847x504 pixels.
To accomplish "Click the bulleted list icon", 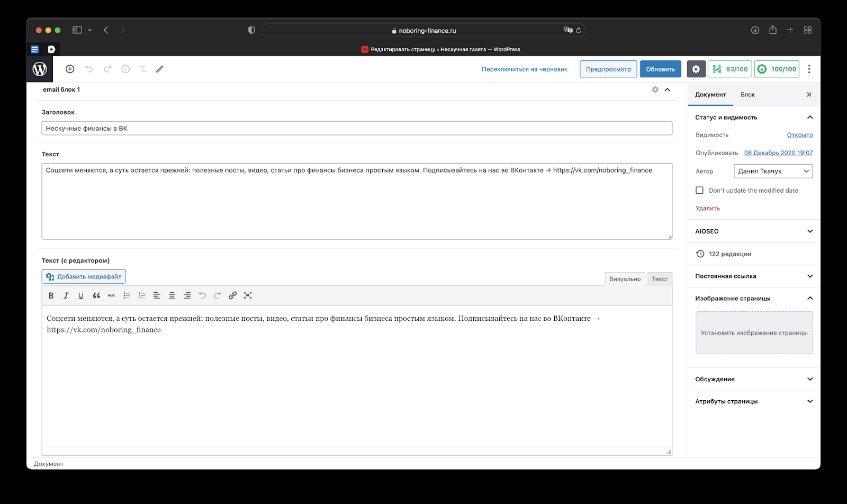I will pos(127,295).
